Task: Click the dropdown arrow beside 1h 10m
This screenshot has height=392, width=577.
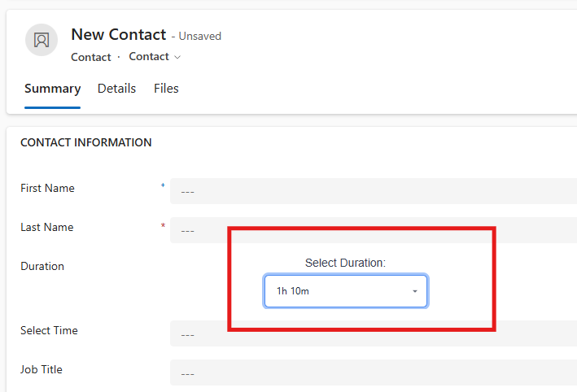Action: 415,291
